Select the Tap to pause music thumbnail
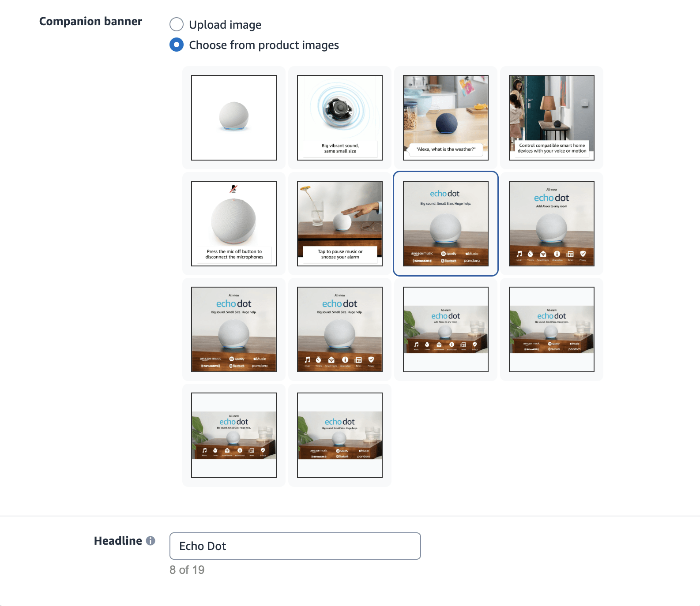 pyautogui.click(x=340, y=224)
